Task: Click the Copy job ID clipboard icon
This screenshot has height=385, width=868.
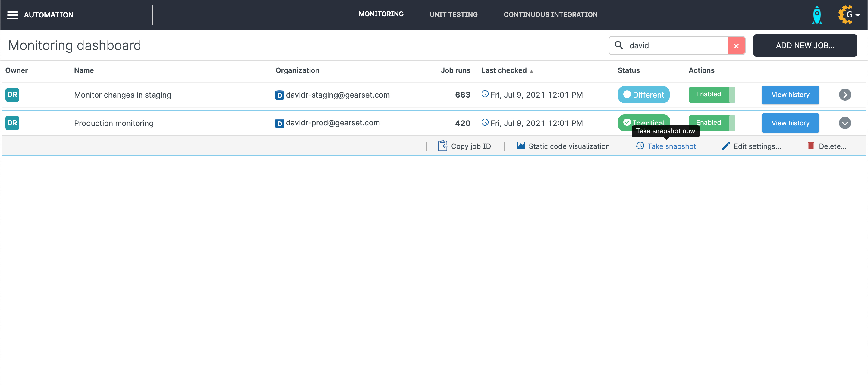Action: click(442, 146)
